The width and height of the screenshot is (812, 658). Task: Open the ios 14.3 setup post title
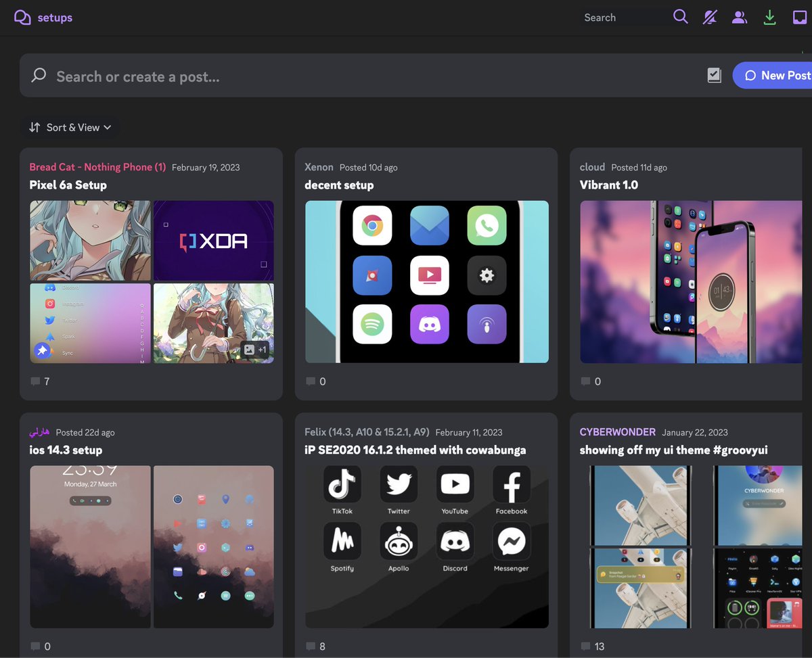pyautogui.click(x=66, y=450)
